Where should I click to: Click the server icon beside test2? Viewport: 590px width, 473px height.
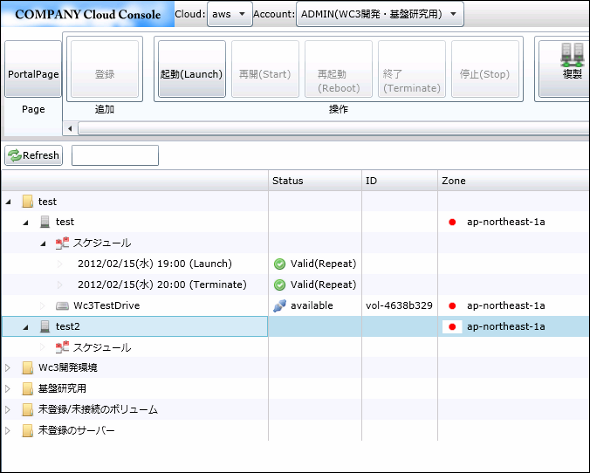coord(45,327)
